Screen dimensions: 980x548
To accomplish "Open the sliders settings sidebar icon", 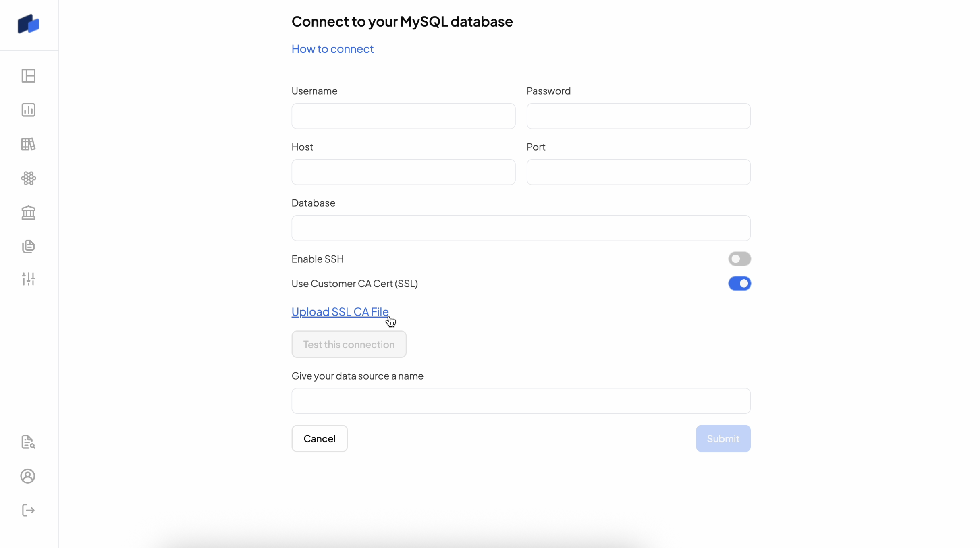I will pyautogui.click(x=28, y=279).
